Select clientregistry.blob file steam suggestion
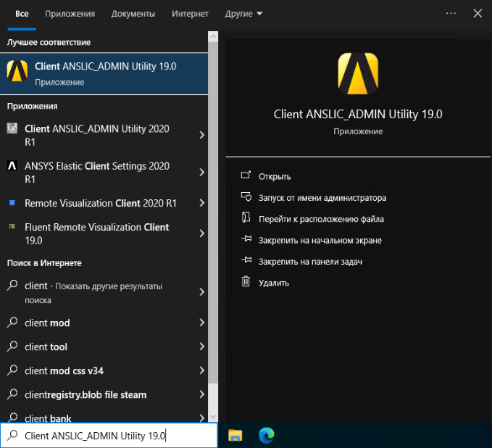Screen dimensions: 492x448 104,394
